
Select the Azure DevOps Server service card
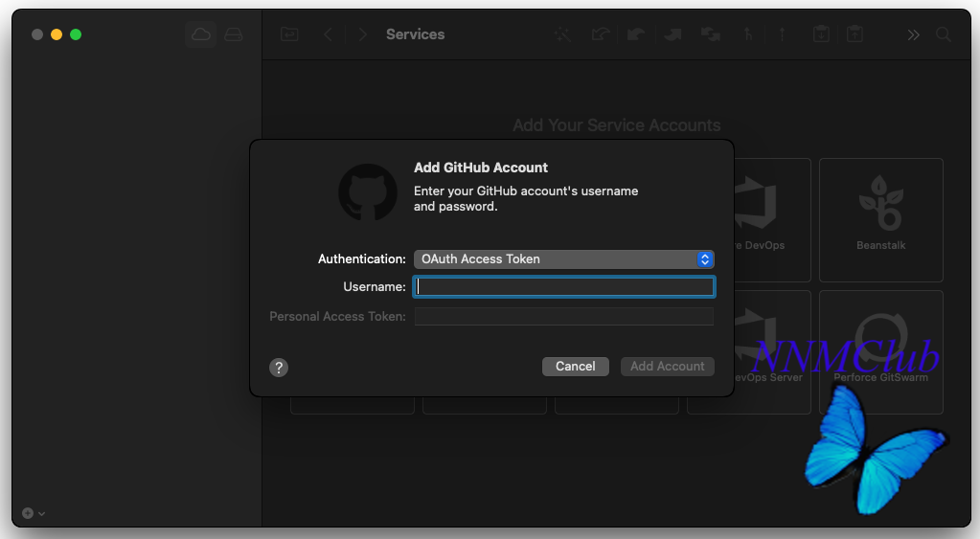[772, 352]
